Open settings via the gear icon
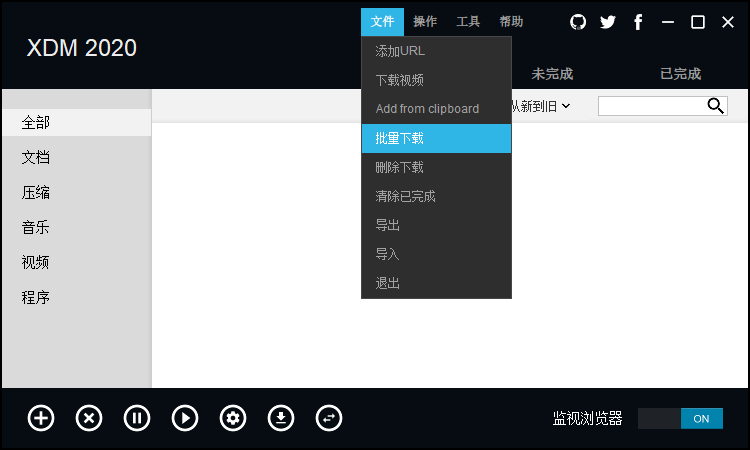 pyautogui.click(x=233, y=418)
